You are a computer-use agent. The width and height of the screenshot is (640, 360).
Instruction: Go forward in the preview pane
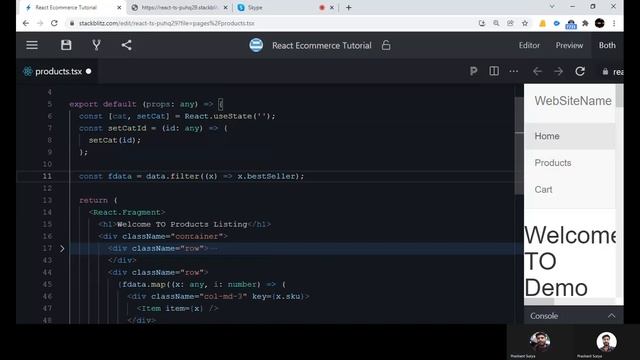558,71
